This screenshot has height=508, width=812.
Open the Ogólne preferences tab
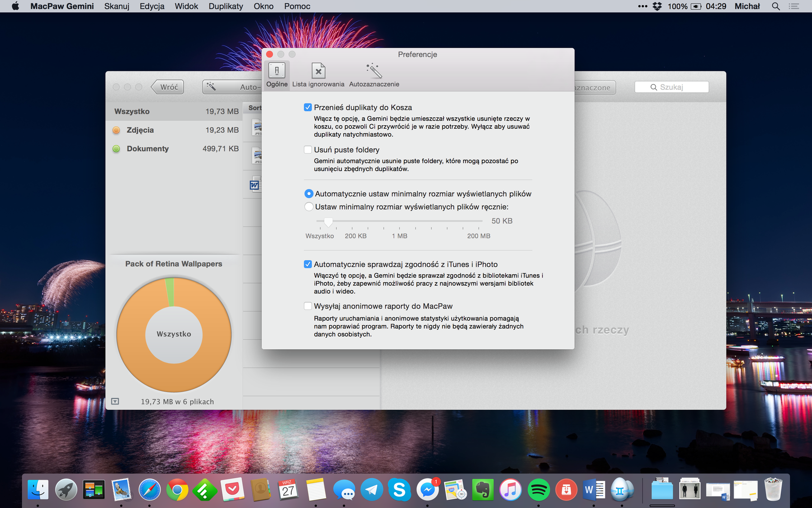click(x=277, y=75)
